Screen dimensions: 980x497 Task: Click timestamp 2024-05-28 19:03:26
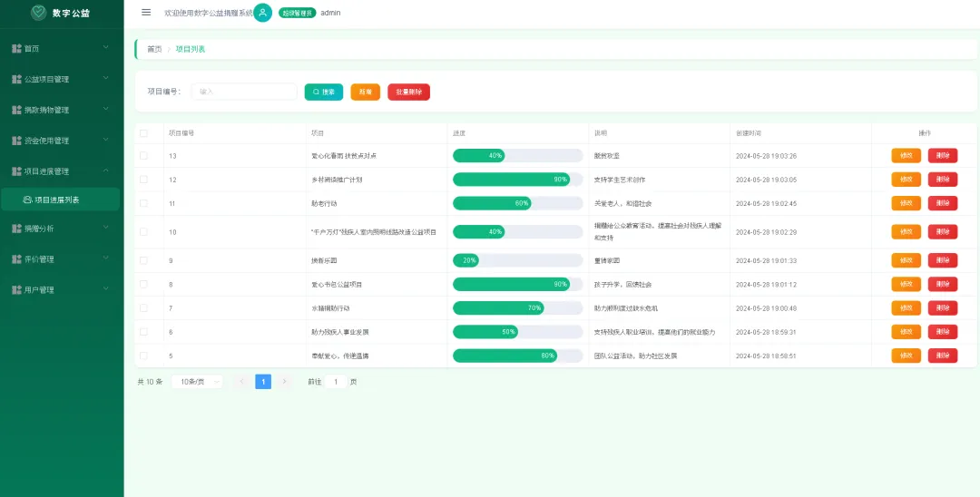[x=766, y=155]
